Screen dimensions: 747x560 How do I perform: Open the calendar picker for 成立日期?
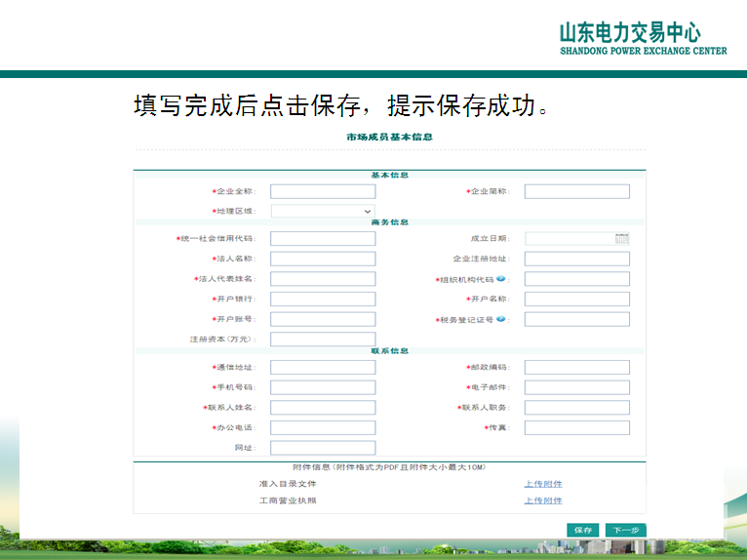621,238
